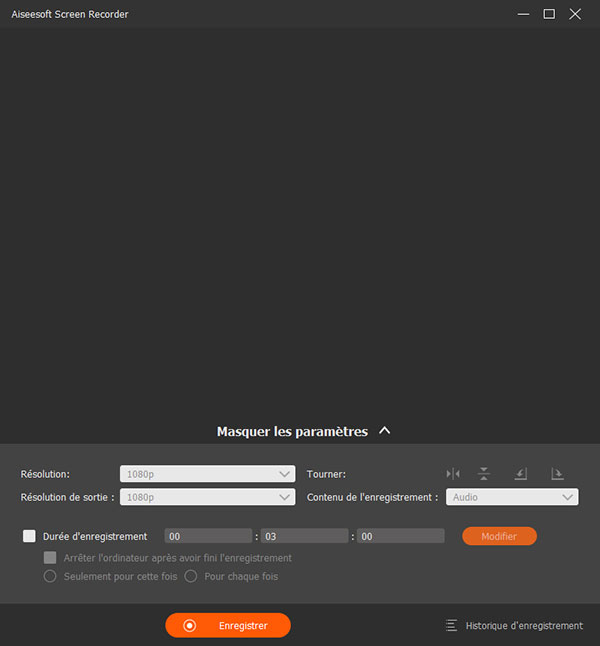Image resolution: width=600 pixels, height=646 pixels.
Task: Click the vertical flip icon
Action: [x=484, y=474]
